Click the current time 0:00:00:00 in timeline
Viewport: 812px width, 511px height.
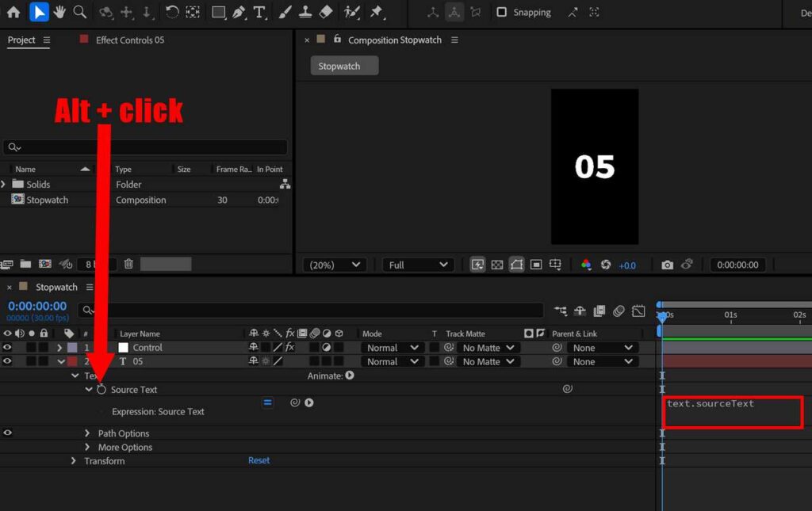click(x=37, y=306)
